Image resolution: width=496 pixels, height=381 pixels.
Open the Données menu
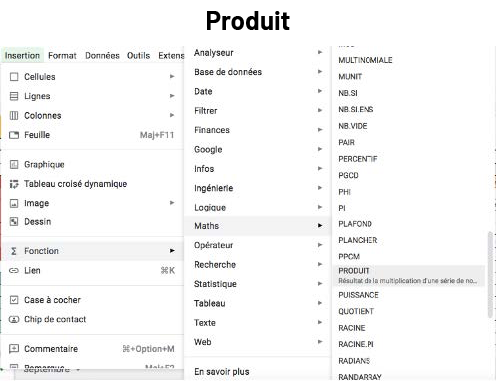point(102,55)
